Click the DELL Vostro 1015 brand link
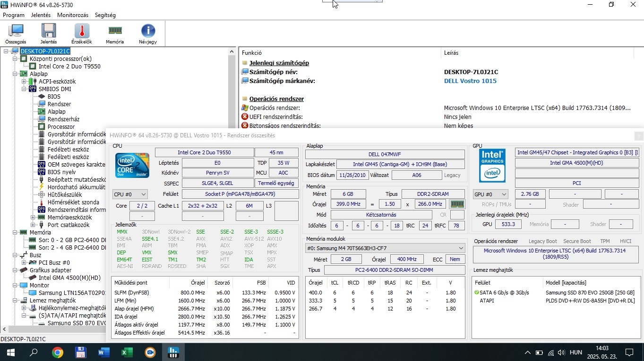 point(470,81)
